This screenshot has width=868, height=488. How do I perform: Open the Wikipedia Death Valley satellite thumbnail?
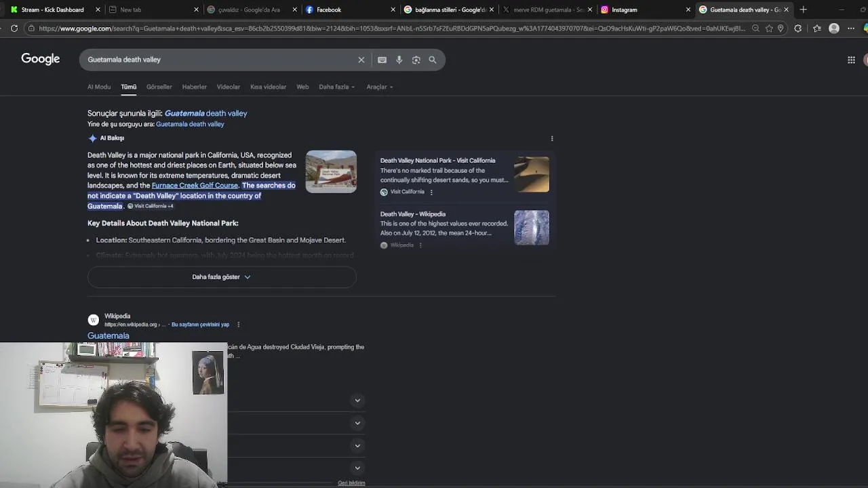pos(532,228)
